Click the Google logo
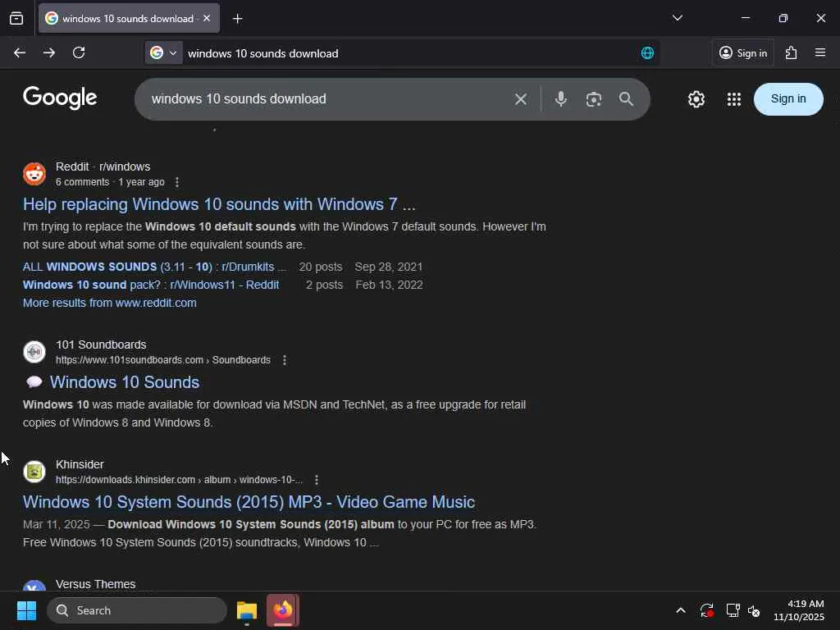Viewport: 840px width, 630px height. tap(60, 98)
